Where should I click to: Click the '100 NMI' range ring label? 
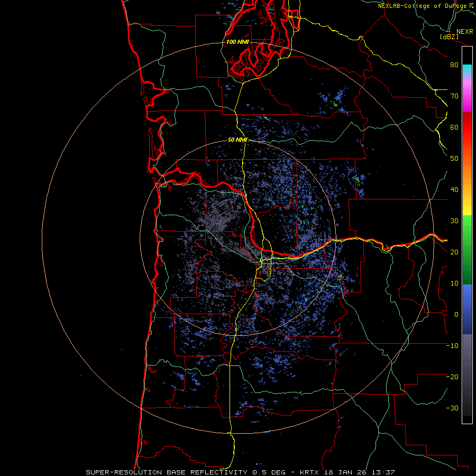[x=237, y=42]
